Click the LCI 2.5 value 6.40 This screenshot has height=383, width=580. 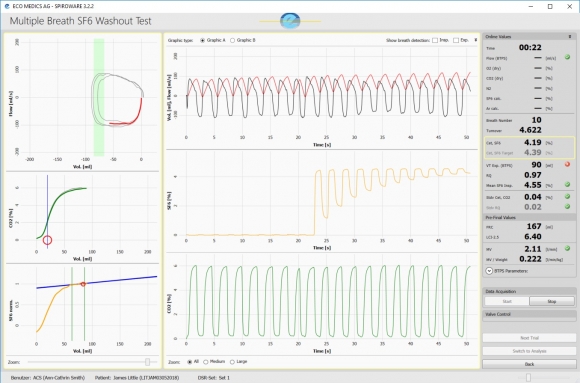[x=533, y=236]
